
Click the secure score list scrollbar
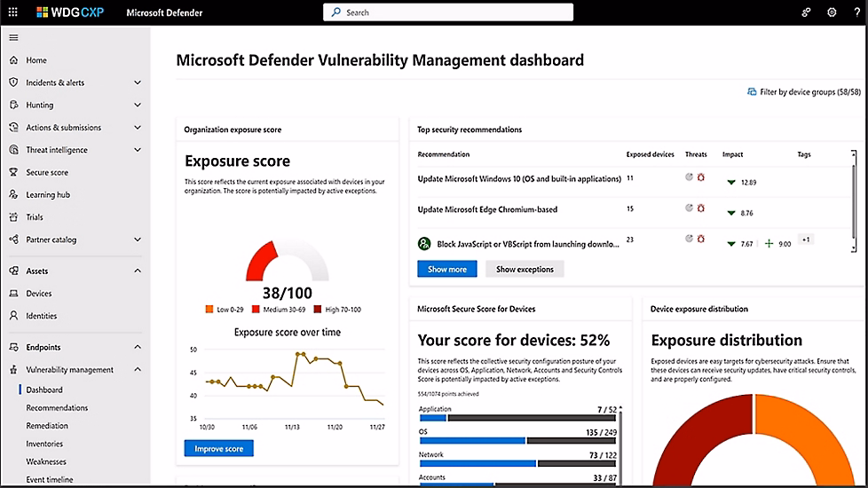coord(620,445)
